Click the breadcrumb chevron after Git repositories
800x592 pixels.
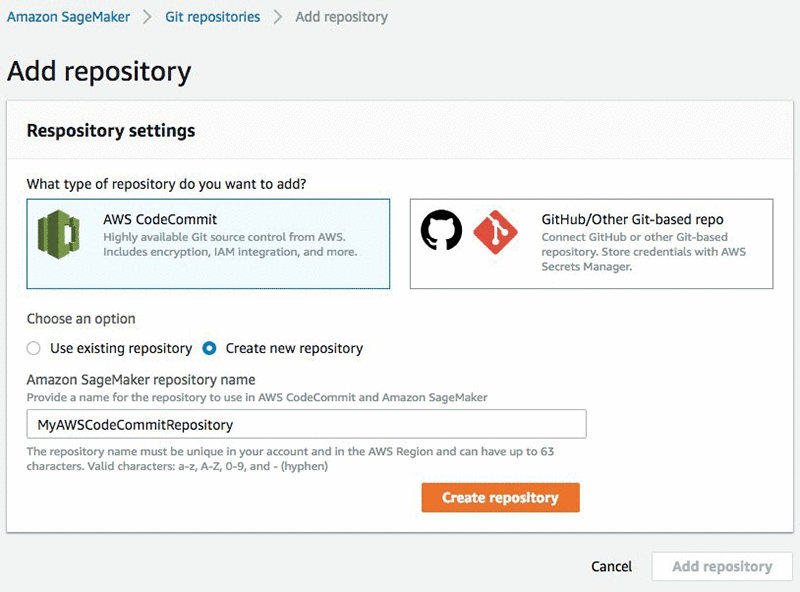278,17
